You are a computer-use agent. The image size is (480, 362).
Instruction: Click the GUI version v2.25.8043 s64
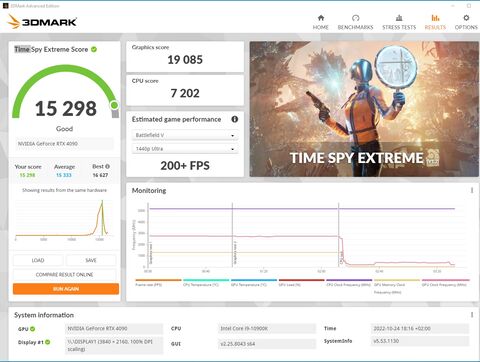267,344
